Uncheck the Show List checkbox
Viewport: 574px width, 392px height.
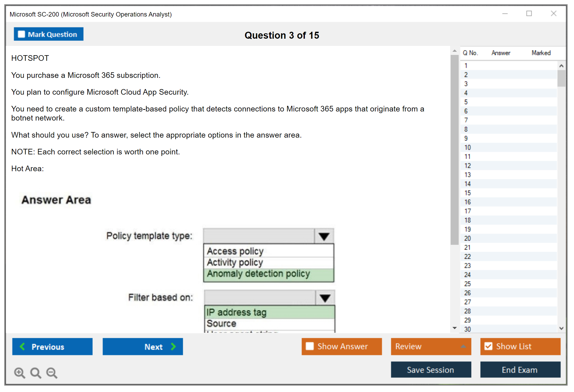pyautogui.click(x=488, y=346)
